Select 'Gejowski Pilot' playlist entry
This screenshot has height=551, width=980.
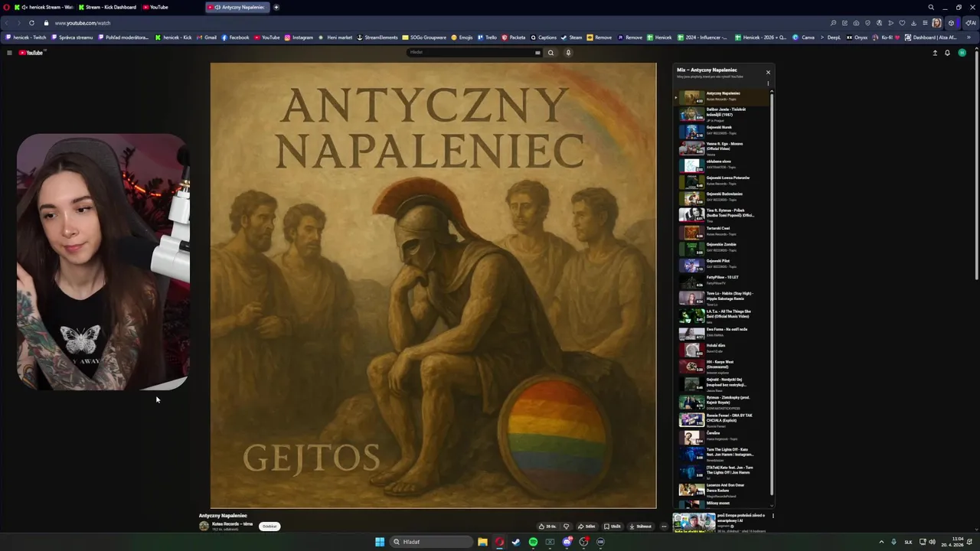(x=722, y=264)
